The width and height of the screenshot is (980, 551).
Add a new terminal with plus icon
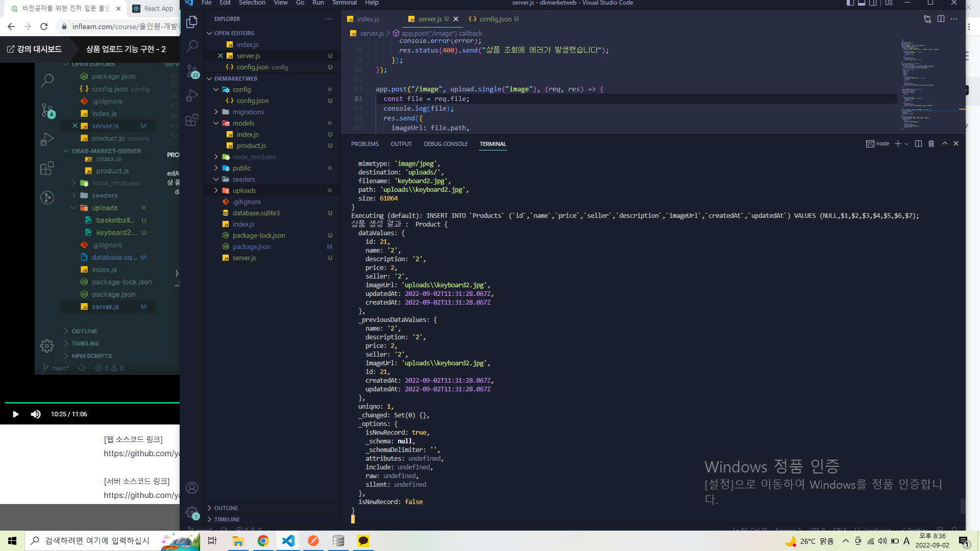tap(898, 144)
